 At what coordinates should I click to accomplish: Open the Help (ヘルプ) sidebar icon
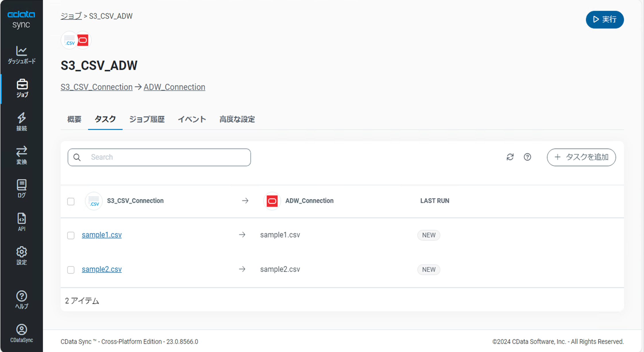click(x=22, y=300)
